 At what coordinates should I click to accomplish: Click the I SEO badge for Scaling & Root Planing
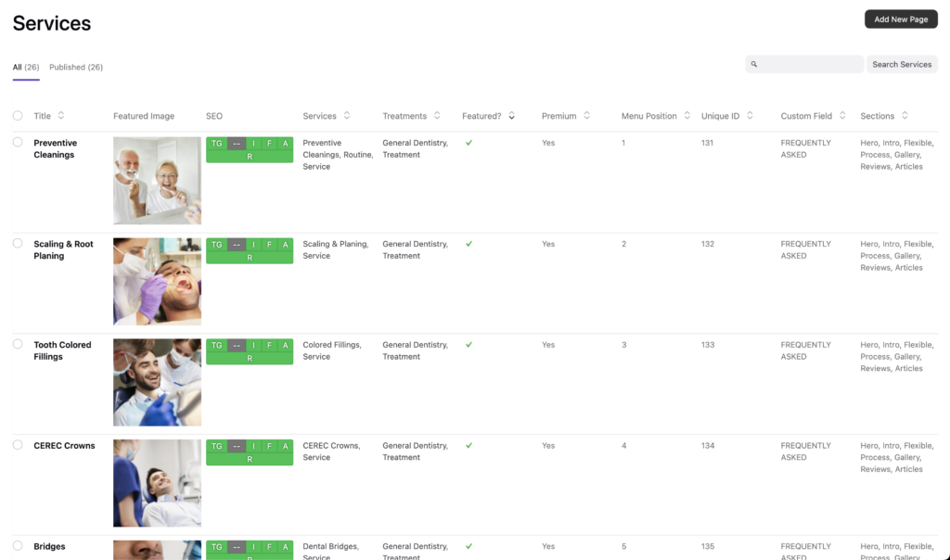click(253, 245)
